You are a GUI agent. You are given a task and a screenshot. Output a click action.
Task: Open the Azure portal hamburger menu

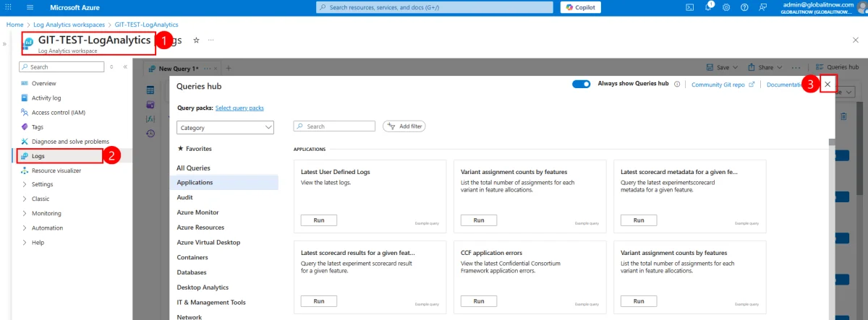tap(30, 7)
